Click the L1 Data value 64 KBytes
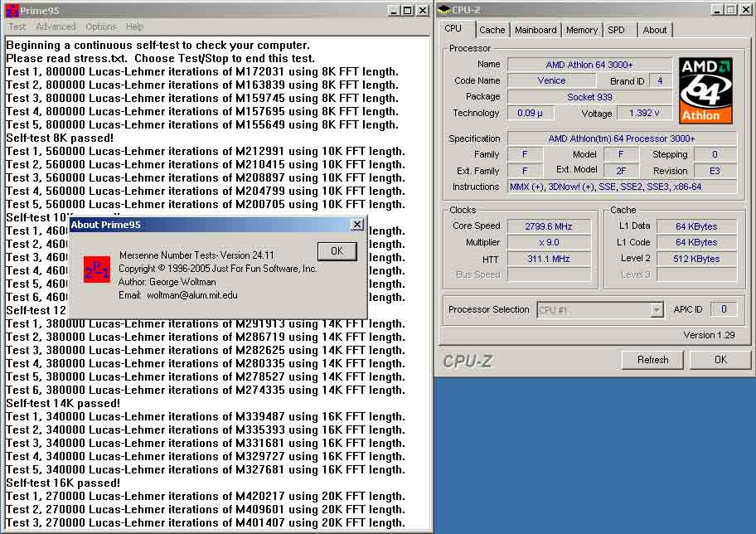Image resolution: width=756 pixels, height=534 pixels. 696,226
